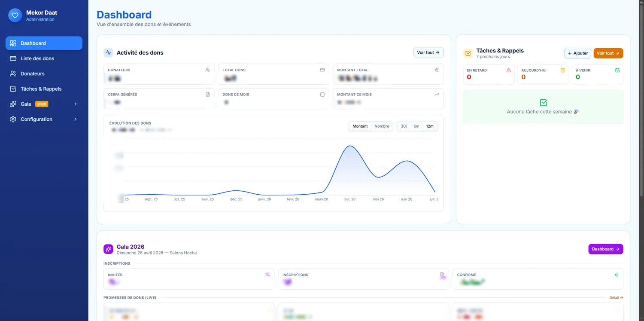
Task: Click the Configuration gear icon
Action: (x=13, y=119)
